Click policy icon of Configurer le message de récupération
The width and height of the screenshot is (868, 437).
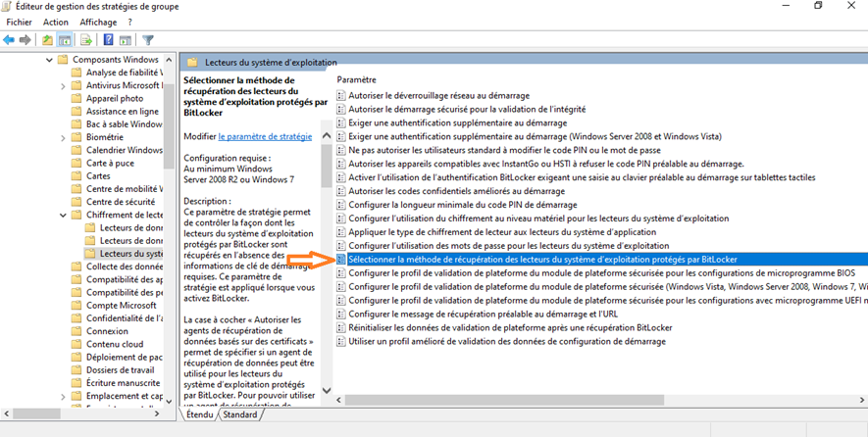point(341,315)
